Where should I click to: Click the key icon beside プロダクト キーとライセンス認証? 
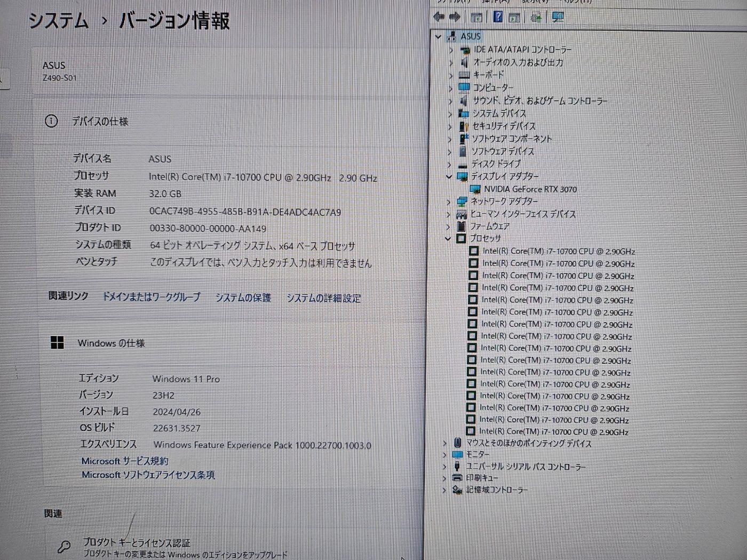tap(64, 547)
